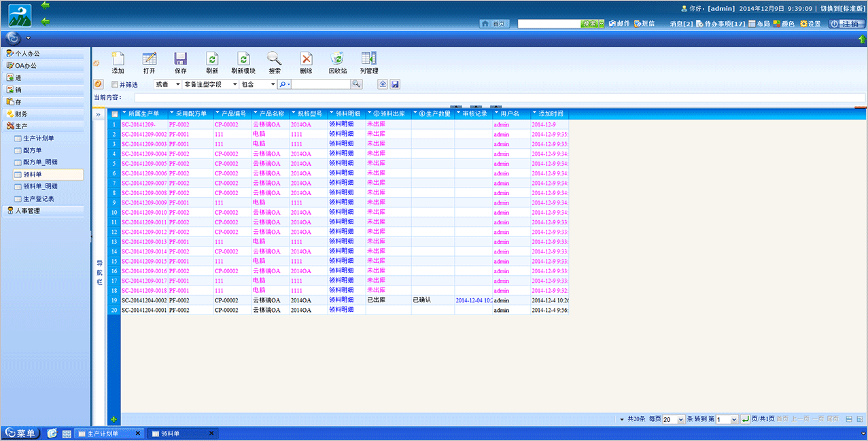Select 配方单_明细 in the sidebar tree
The height and width of the screenshot is (441, 868).
(40, 162)
